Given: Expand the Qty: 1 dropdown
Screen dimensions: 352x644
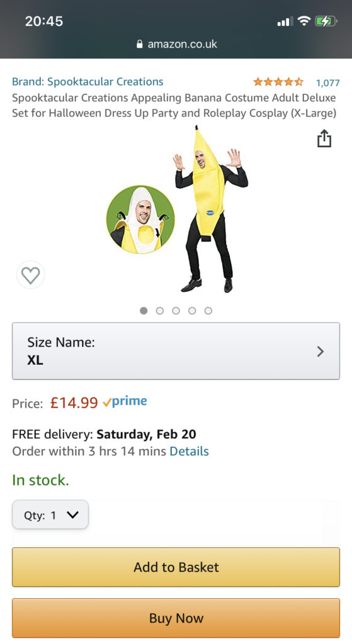Looking at the screenshot, I should click(50, 514).
